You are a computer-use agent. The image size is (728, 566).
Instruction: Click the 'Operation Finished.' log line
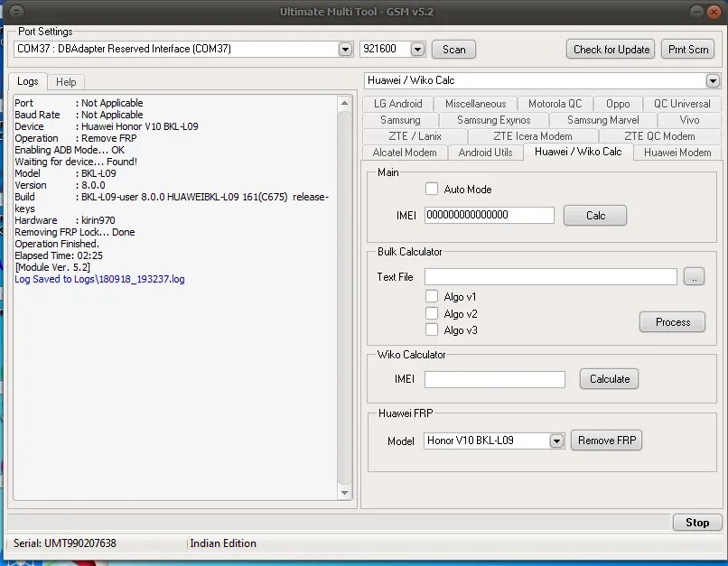57,244
